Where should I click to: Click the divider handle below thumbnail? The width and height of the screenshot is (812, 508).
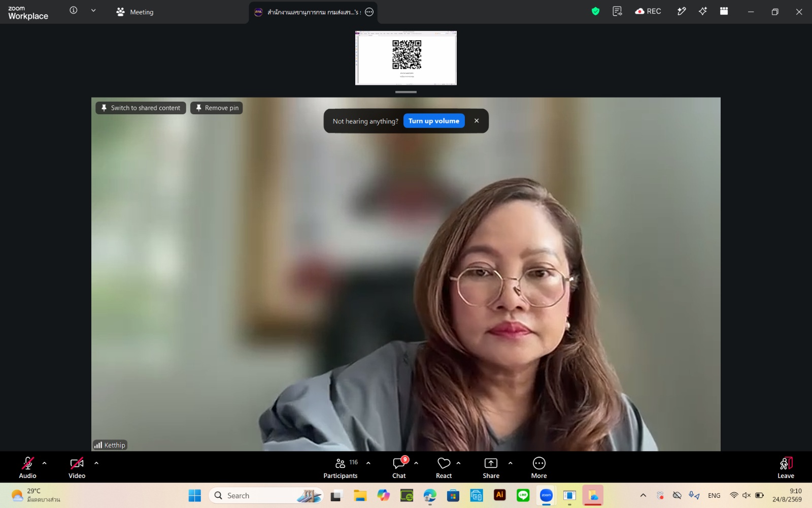pyautogui.click(x=406, y=92)
